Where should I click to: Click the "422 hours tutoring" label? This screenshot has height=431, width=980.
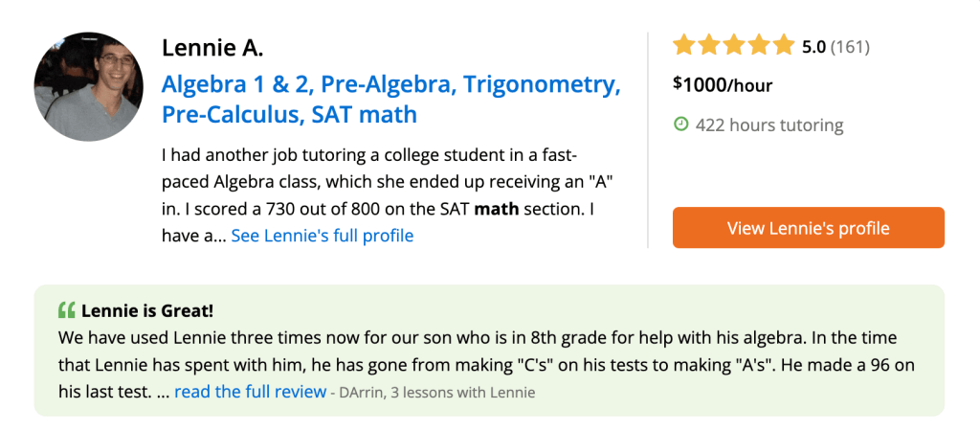point(769,125)
